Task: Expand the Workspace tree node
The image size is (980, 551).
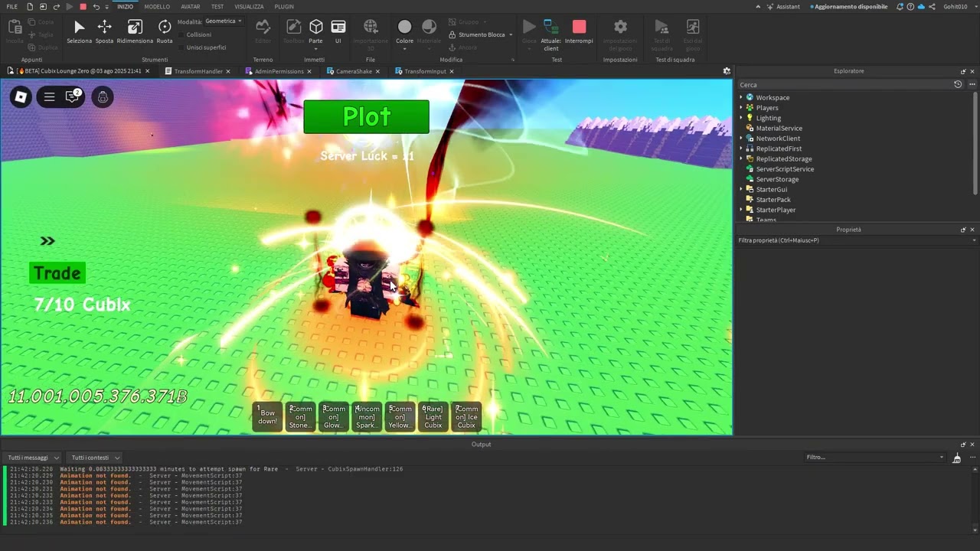Action: point(741,97)
